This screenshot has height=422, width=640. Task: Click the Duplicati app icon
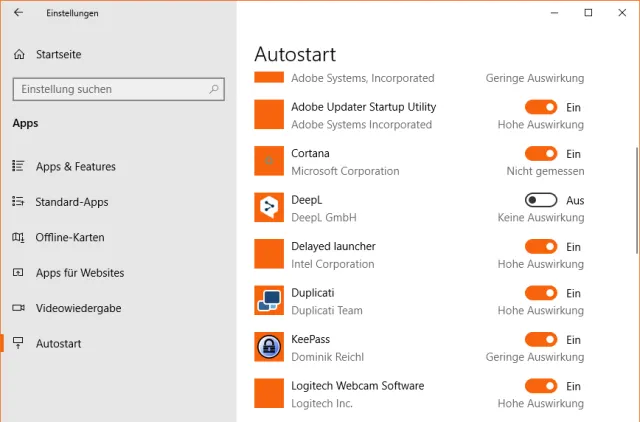[270, 301]
